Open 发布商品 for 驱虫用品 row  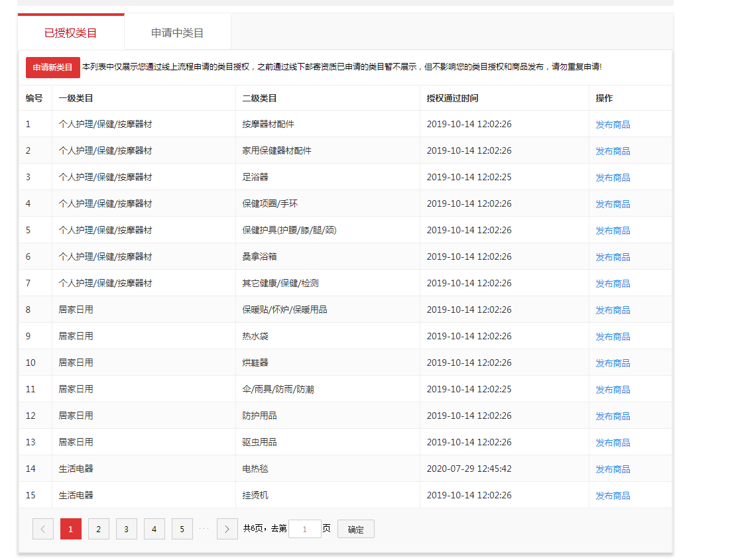[x=613, y=443]
